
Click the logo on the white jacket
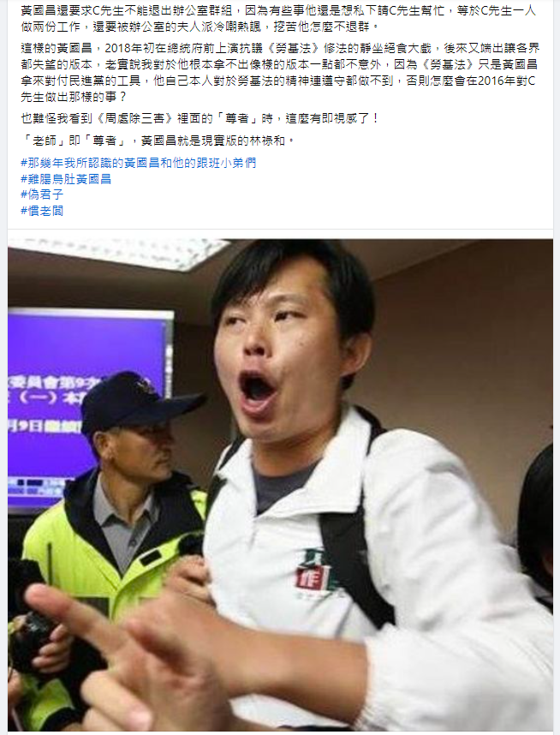(x=313, y=576)
